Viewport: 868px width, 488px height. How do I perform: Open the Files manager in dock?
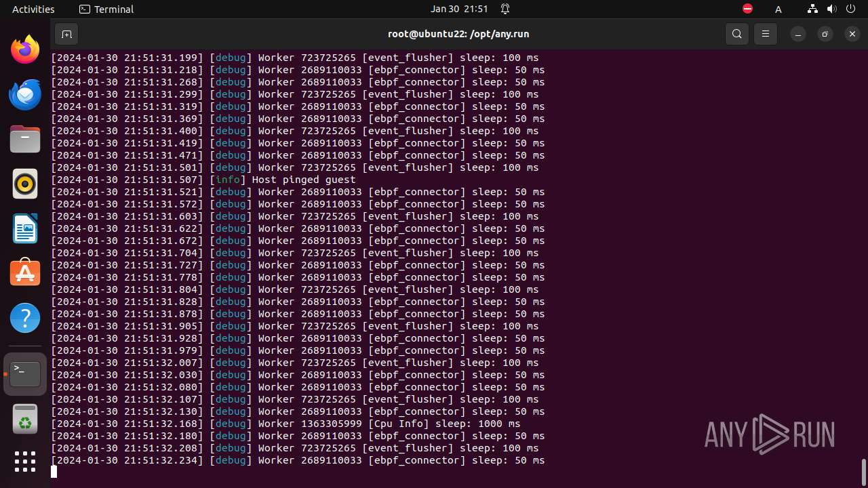click(25, 139)
